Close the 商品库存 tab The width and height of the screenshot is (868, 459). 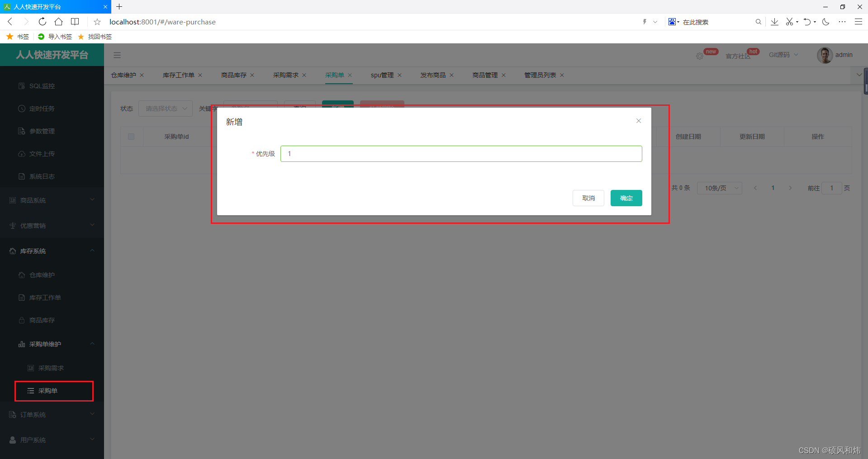(252, 75)
